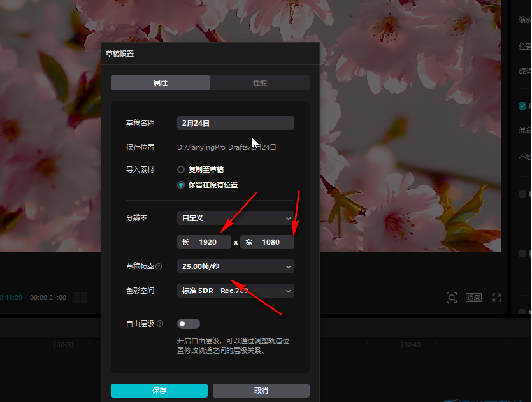Open the 色彩空间 dropdown showing 标准 SDR - Rec.709
Viewport: 532px width, 402px height.
(235, 290)
